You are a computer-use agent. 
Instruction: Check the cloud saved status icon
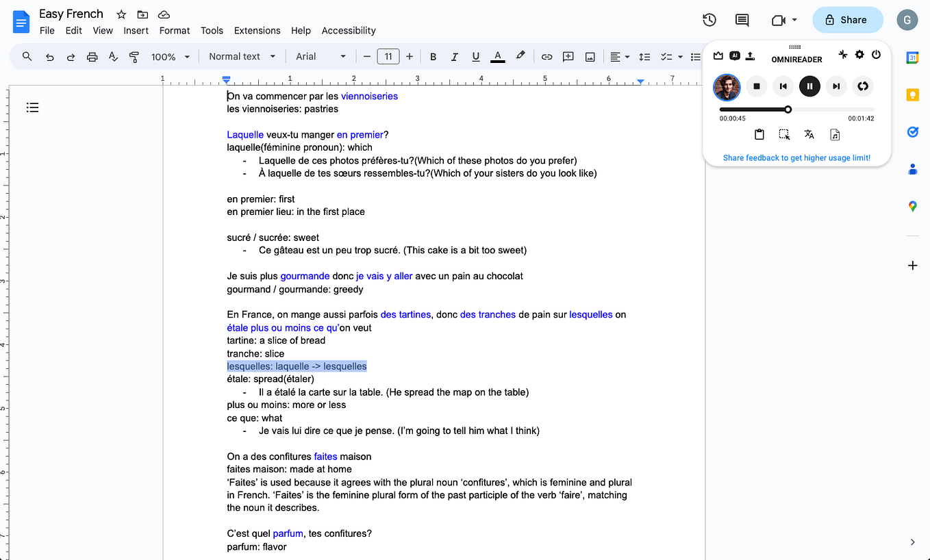(164, 14)
